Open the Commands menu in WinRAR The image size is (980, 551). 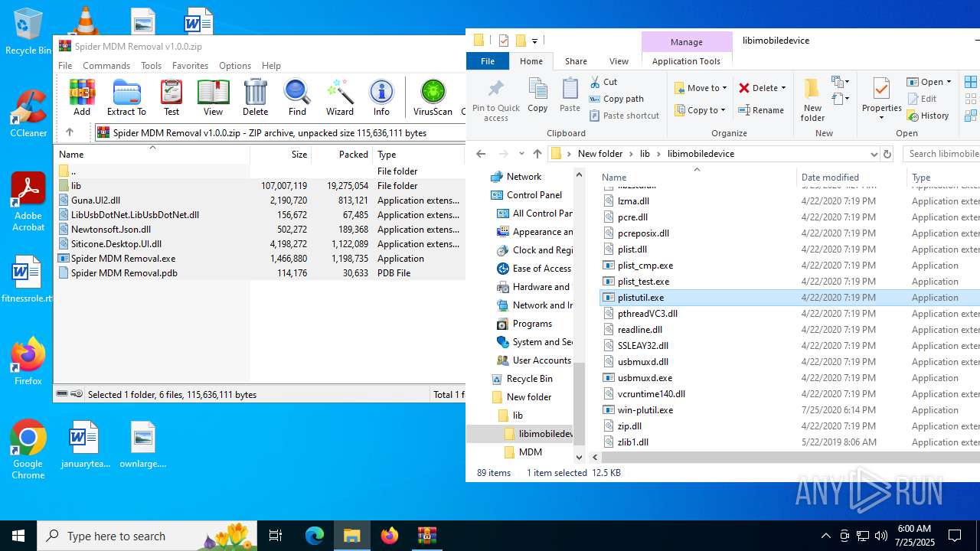[x=106, y=66]
